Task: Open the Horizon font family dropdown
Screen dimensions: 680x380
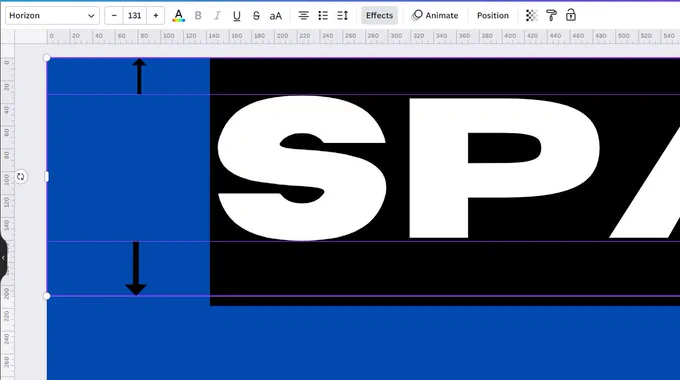Action: [52, 16]
